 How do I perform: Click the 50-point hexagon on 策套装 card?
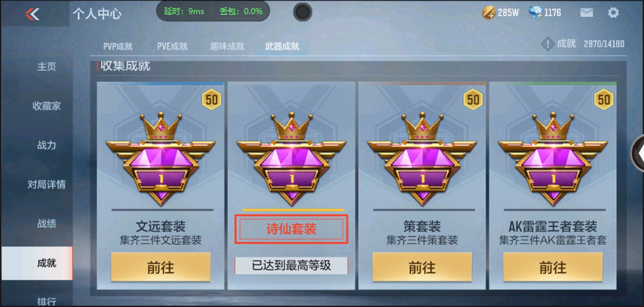pos(473,99)
